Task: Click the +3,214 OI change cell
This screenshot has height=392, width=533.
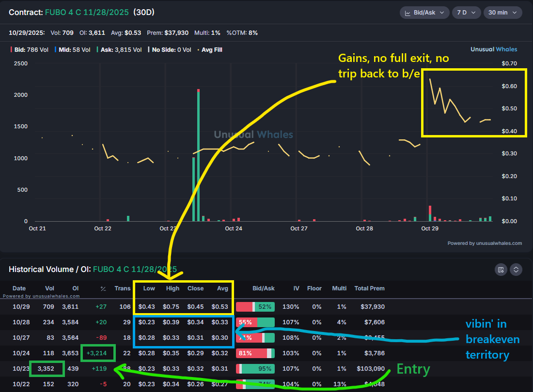Action: coord(96,353)
